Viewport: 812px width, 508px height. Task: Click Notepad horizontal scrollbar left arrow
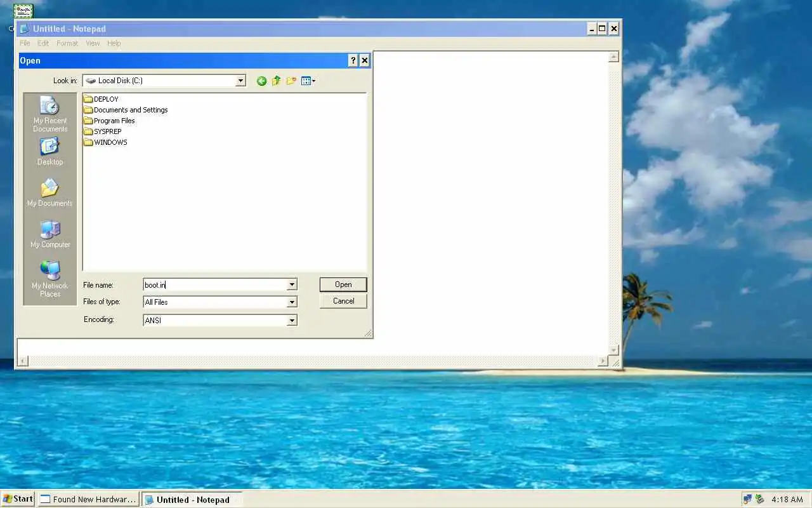point(23,361)
